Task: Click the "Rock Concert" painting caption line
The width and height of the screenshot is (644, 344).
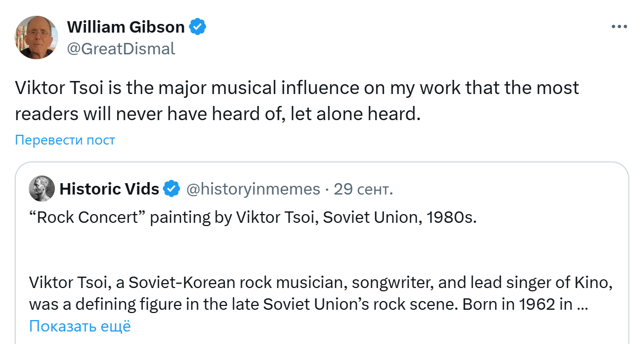Action: tap(253, 217)
